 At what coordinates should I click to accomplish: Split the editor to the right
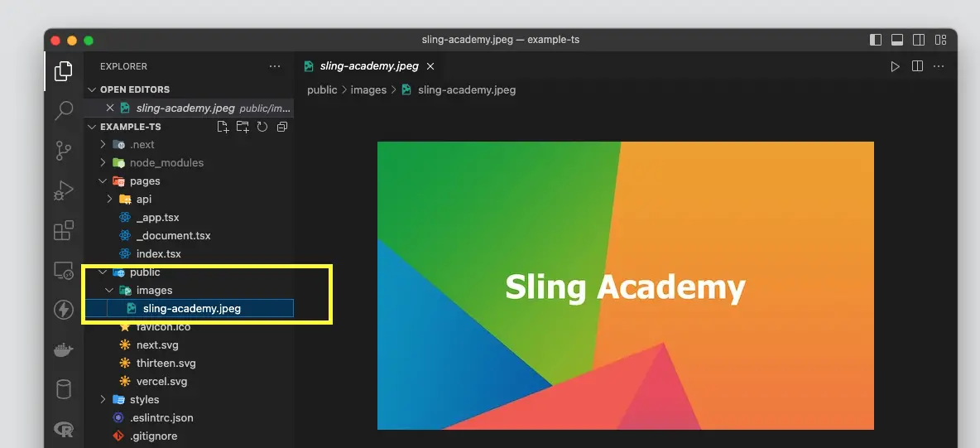(x=917, y=66)
